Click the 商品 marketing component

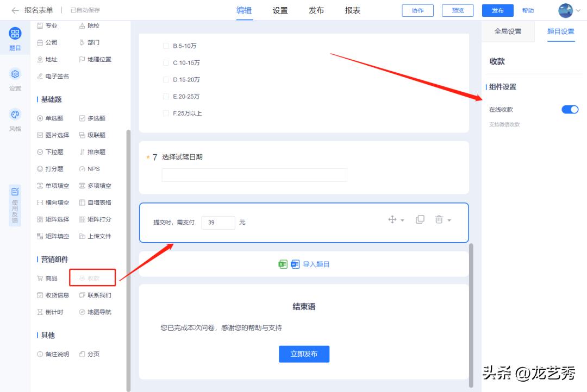pyautogui.click(x=48, y=278)
